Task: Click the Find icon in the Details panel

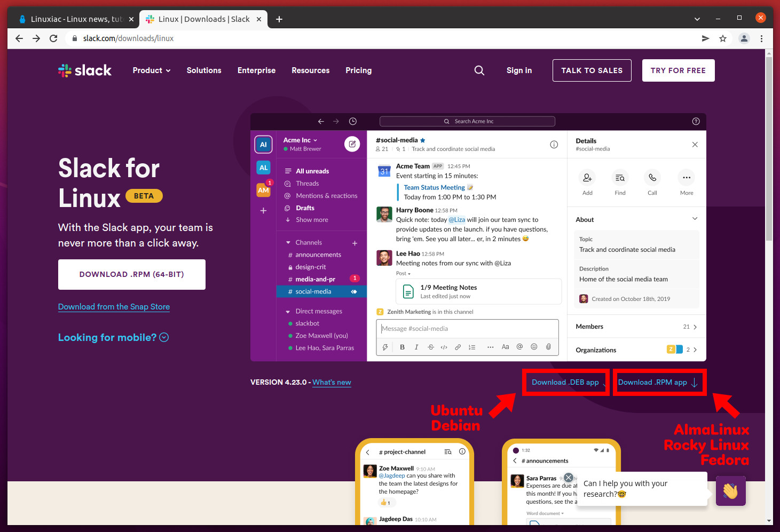Action: 620,178
